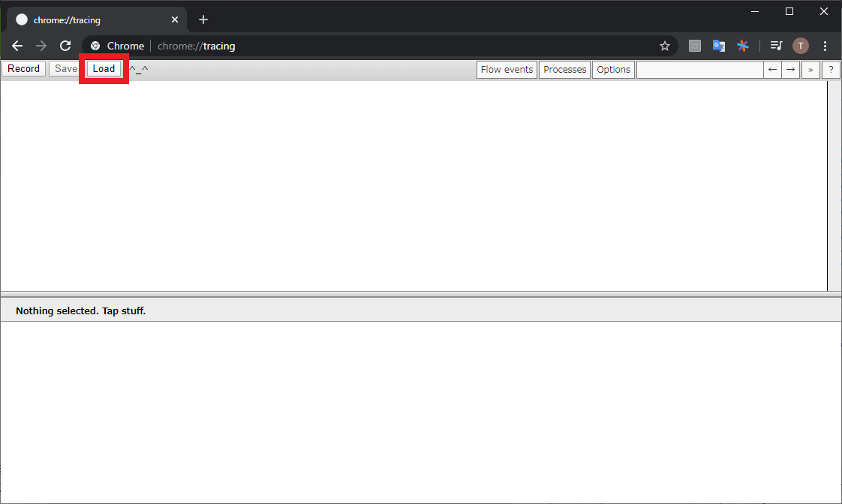Go to next search result arrow

[x=790, y=70]
